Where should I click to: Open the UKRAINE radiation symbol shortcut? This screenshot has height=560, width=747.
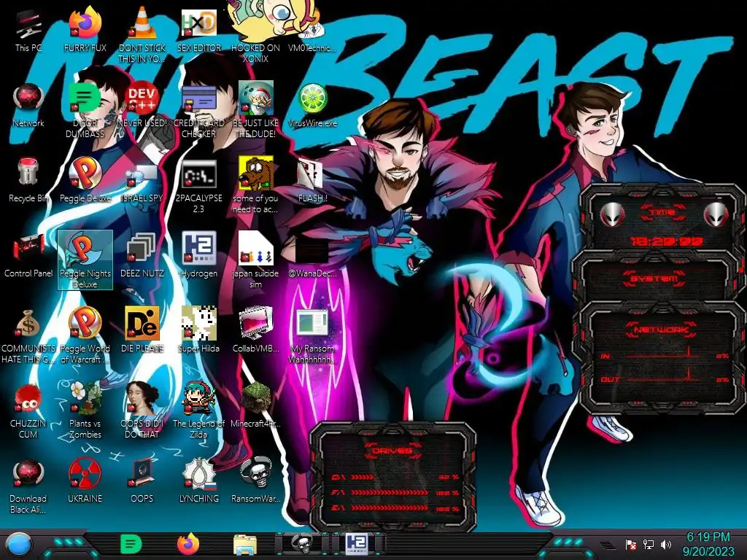coord(85,481)
